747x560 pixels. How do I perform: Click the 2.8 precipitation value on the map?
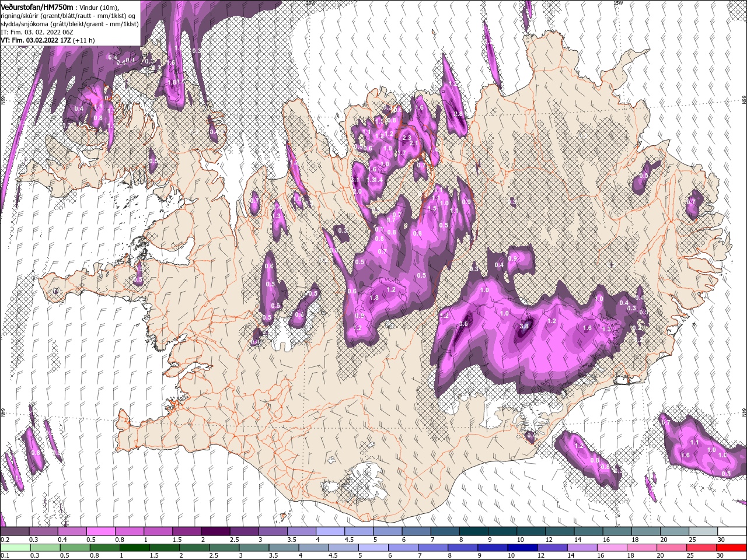tap(458, 114)
